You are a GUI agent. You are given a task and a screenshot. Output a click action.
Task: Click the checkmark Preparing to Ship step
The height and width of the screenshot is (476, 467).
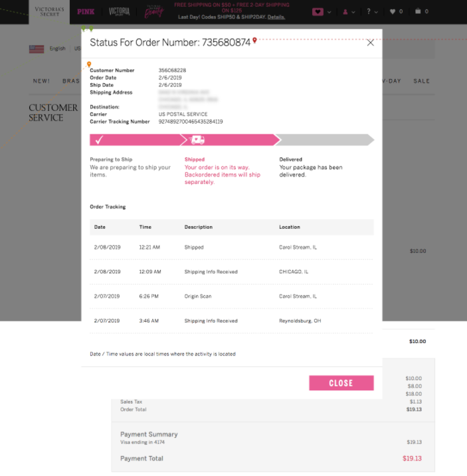[99, 140]
